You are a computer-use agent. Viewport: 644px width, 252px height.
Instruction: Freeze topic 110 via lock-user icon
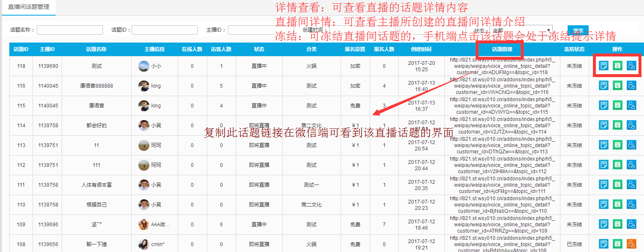631,204
